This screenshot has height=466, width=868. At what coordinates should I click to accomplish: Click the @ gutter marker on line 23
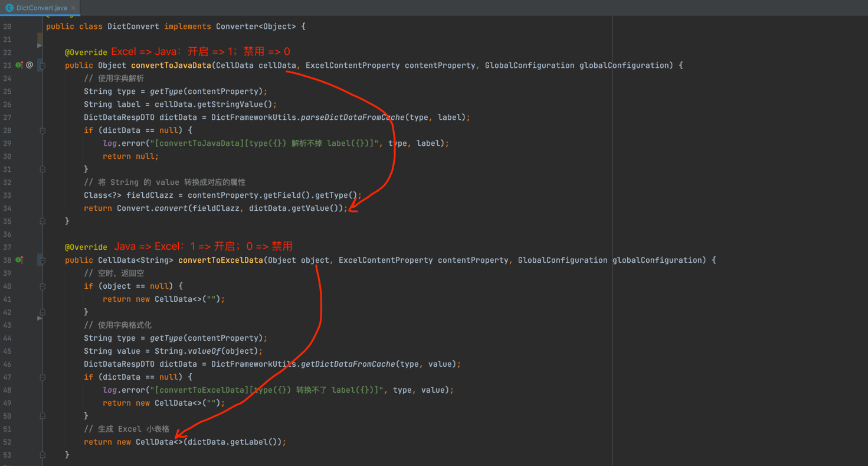pyautogui.click(x=30, y=65)
